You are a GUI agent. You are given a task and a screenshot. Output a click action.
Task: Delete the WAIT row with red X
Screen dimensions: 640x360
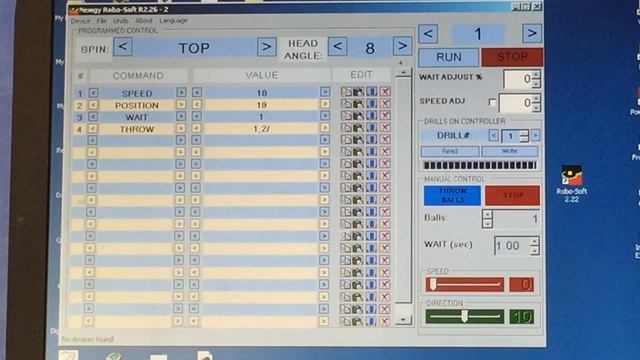point(385,116)
